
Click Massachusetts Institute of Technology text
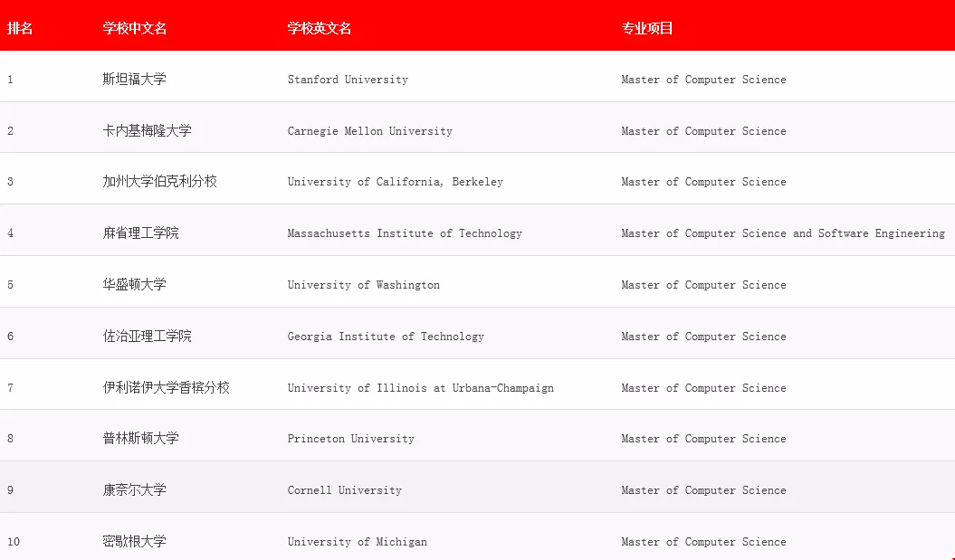[x=405, y=233]
